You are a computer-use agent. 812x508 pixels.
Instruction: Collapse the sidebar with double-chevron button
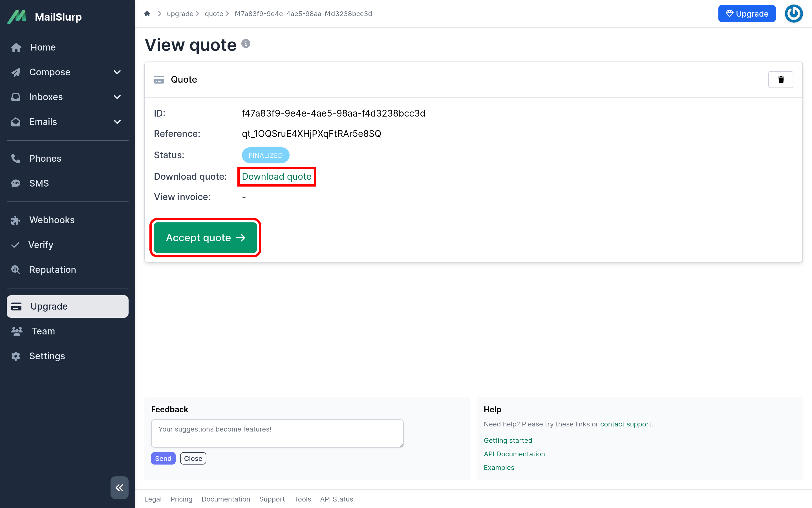tap(120, 487)
